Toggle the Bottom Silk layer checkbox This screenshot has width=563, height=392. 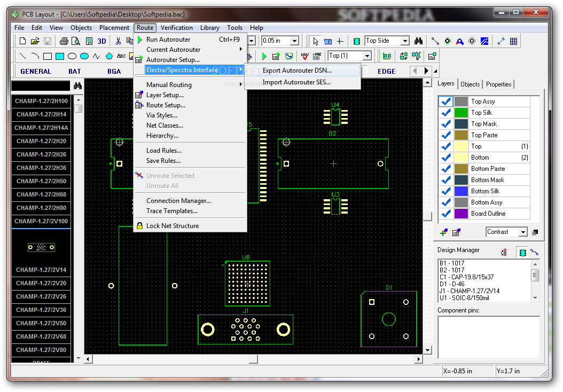point(446,191)
